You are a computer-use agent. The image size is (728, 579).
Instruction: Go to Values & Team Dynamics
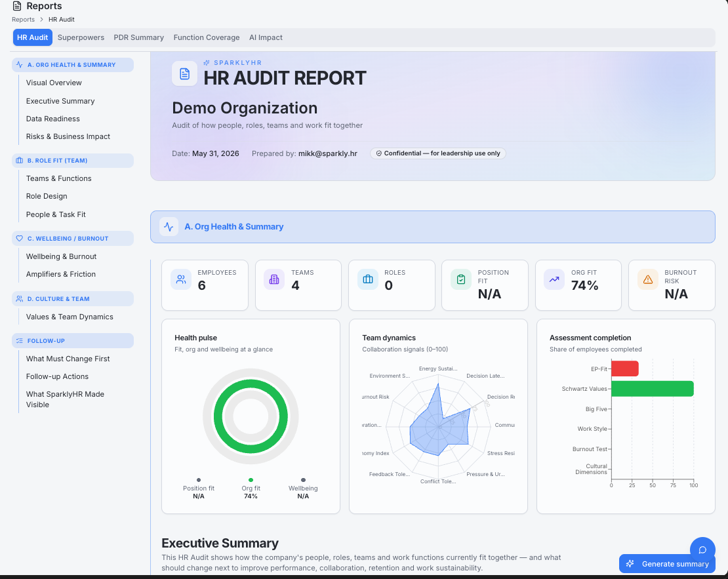click(70, 317)
